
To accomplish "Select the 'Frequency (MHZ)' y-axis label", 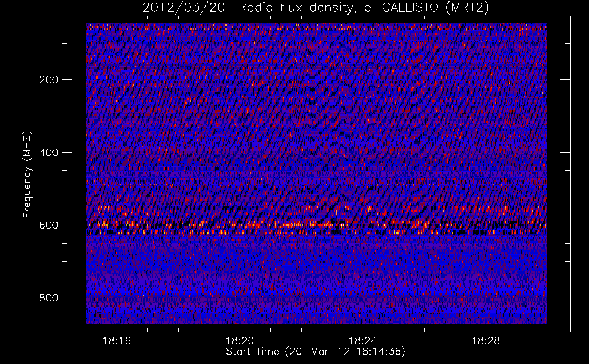I will tap(27, 175).
